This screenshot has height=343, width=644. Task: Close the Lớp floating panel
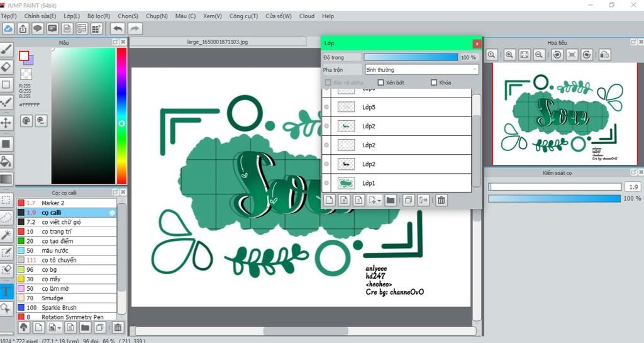477,43
